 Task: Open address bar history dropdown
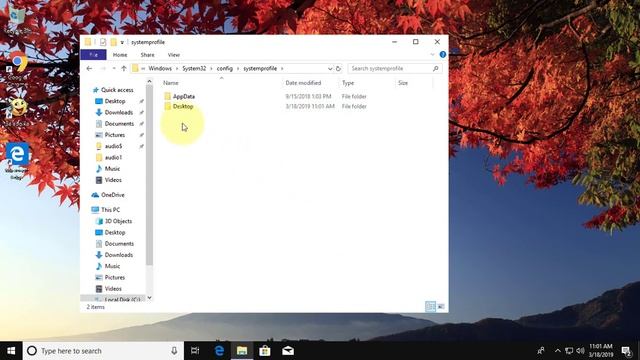click(330, 69)
